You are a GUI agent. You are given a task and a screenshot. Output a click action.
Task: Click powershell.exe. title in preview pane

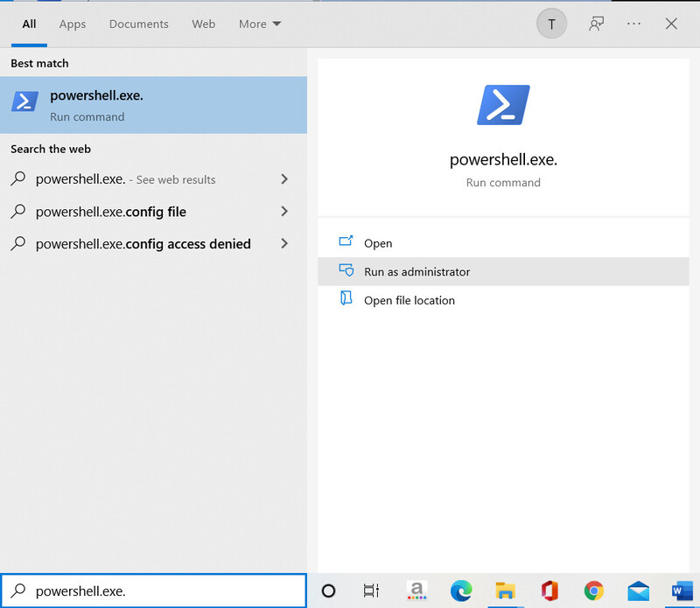point(503,160)
